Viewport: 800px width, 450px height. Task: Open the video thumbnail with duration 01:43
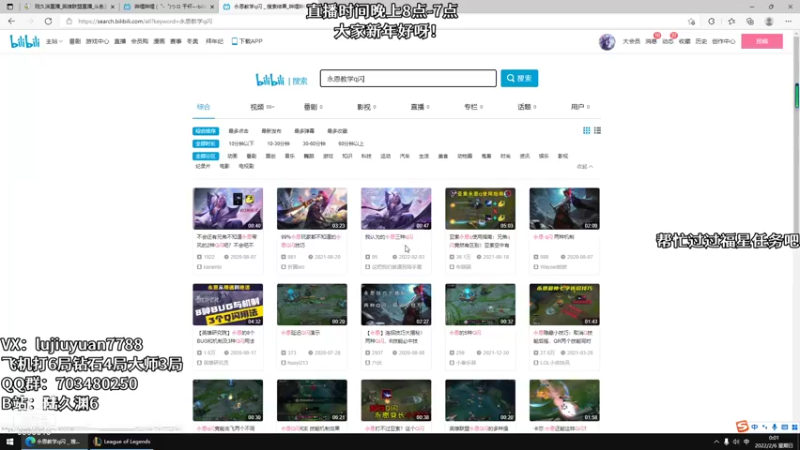[x=564, y=305]
